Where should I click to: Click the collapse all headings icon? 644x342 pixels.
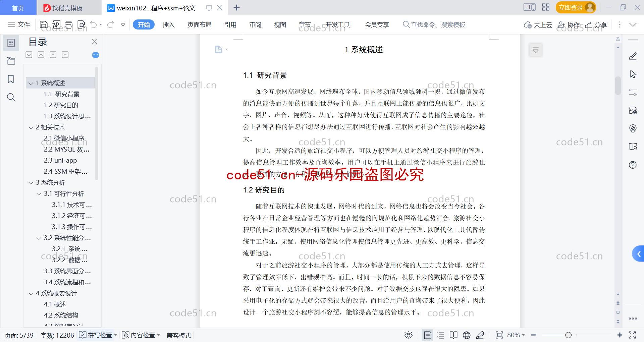point(41,55)
